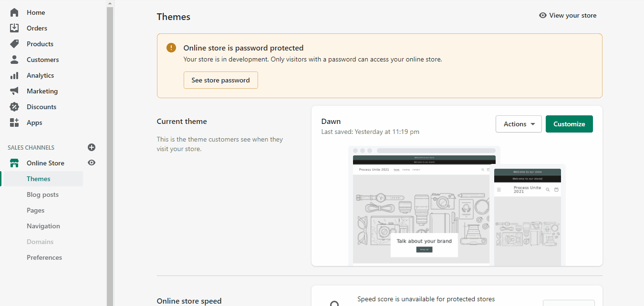Open the Customers person icon

(14, 60)
